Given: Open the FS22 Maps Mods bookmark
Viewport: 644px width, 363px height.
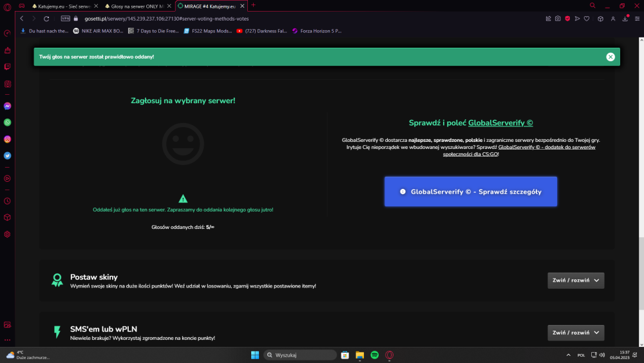Looking at the screenshot, I should point(207,31).
